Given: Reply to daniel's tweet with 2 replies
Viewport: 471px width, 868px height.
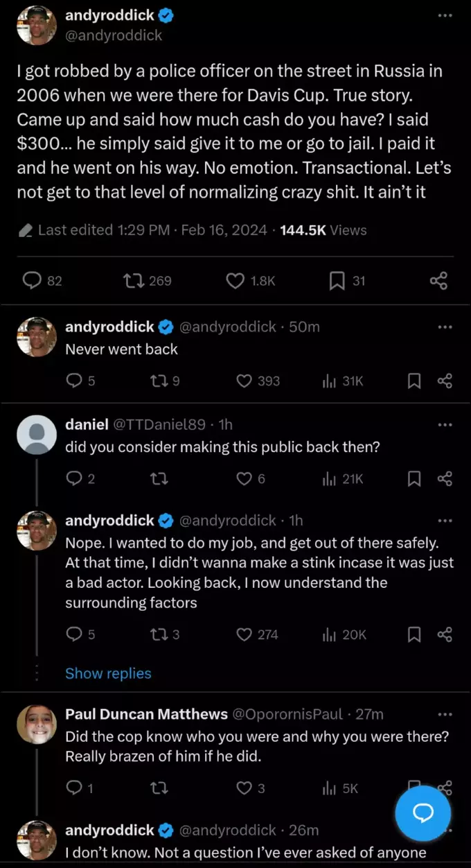Looking at the screenshot, I should coord(74,478).
